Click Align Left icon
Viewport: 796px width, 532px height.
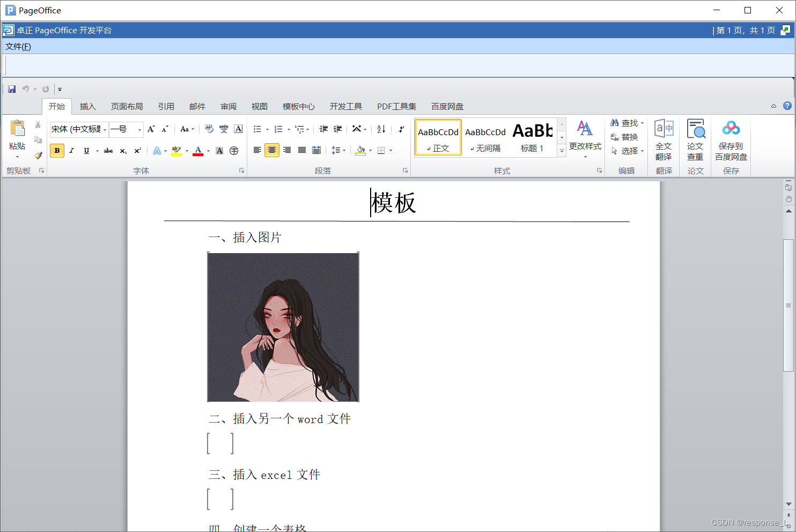257,150
